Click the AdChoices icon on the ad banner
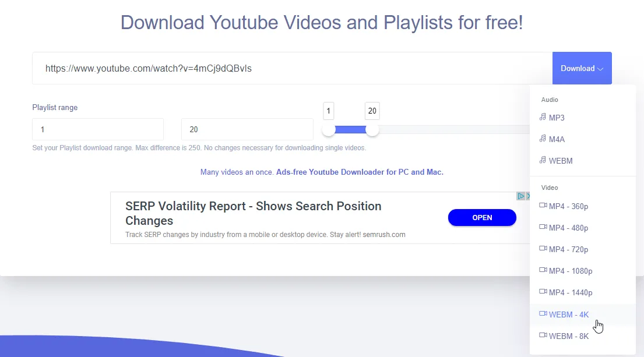This screenshot has width=644, height=357. (521, 196)
